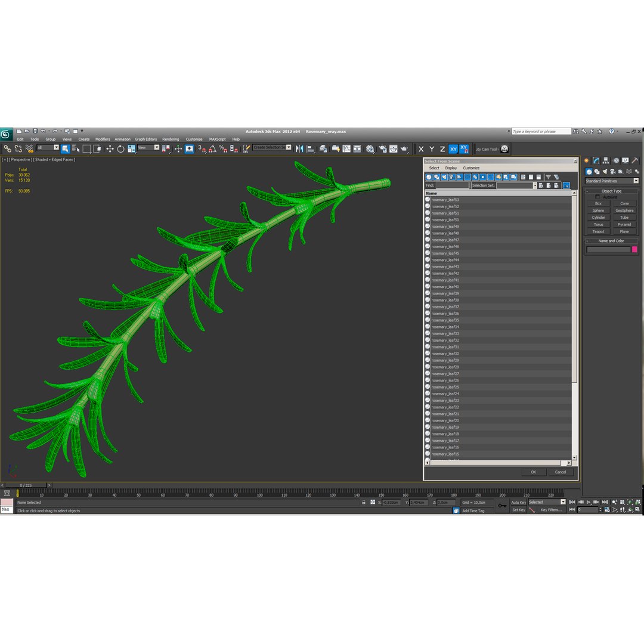This screenshot has height=644, width=644.
Task: Open the Utilities hammer panel tab
Action: tap(635, 160)
